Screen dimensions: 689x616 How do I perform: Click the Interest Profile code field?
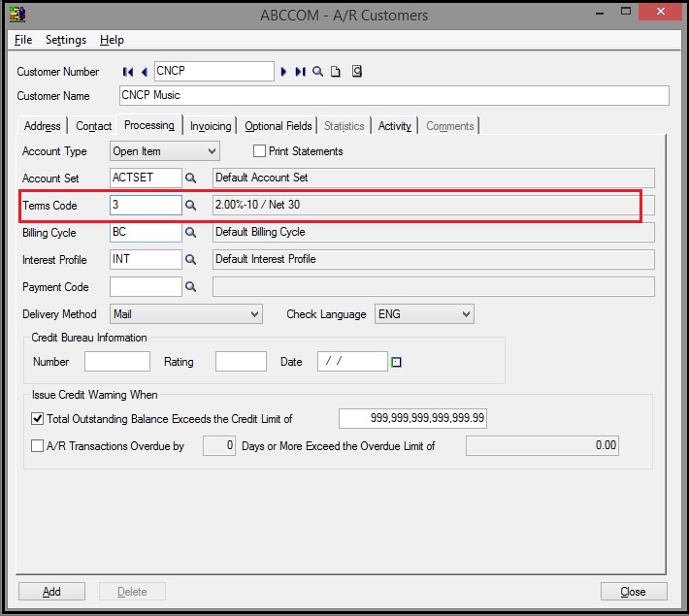point(146,260)
